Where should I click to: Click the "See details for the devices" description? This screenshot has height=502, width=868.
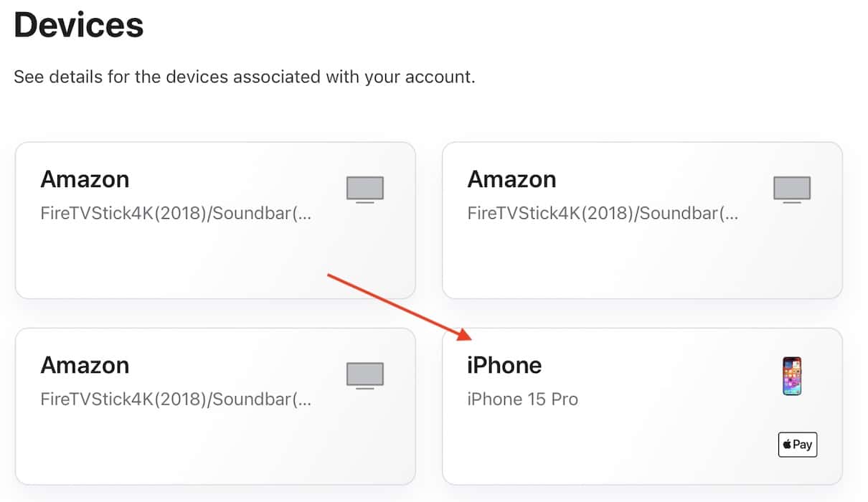244,77
